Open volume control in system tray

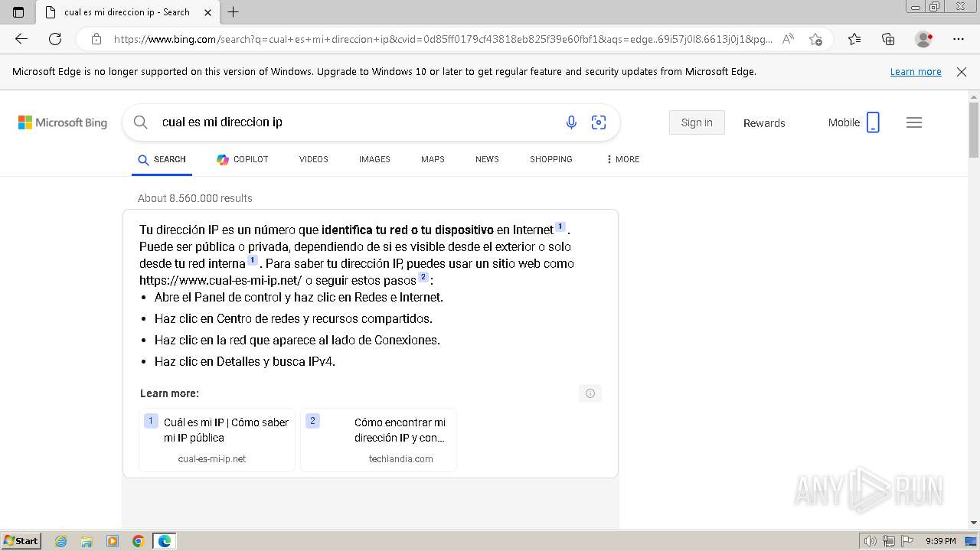871,541
